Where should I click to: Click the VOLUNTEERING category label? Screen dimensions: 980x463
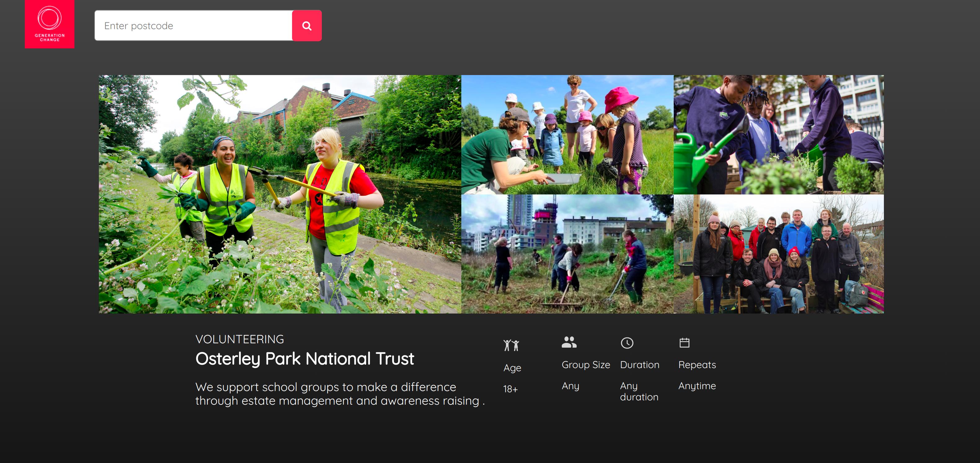239,339
